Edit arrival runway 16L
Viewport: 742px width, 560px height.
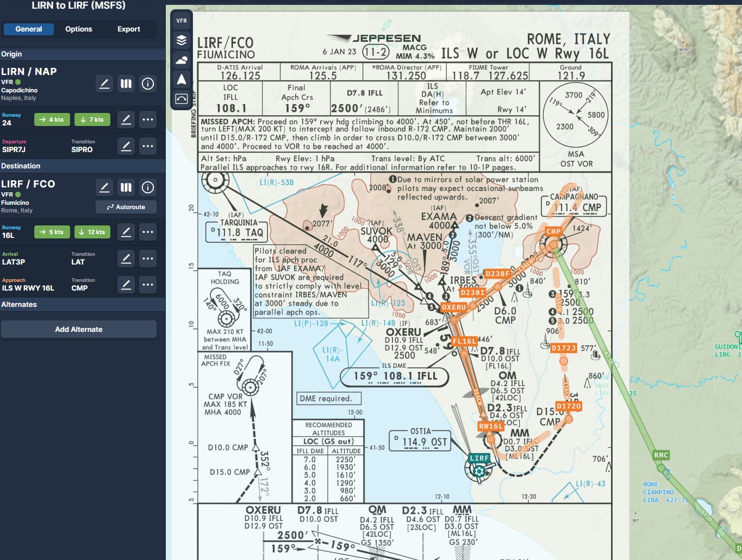tap(126, 232)
